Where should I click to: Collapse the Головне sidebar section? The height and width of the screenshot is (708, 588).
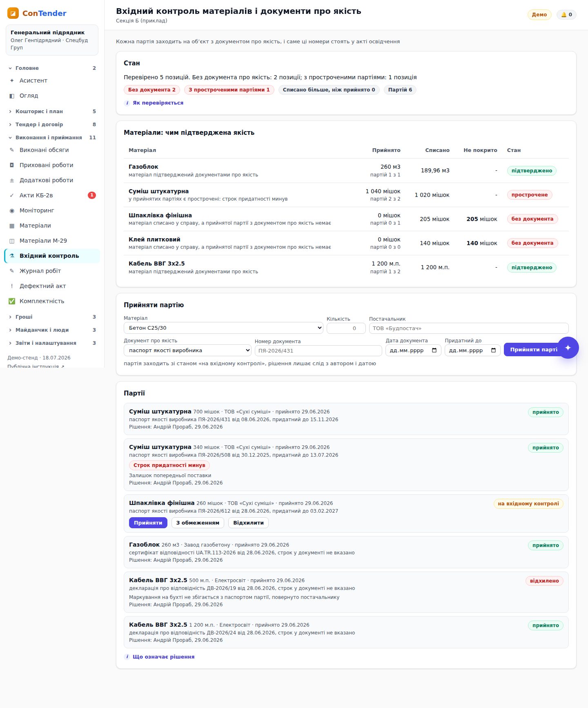(x=52, y=68)
